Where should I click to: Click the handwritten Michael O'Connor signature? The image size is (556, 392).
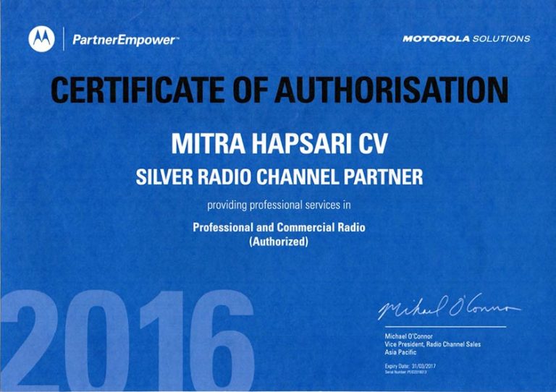449,307
